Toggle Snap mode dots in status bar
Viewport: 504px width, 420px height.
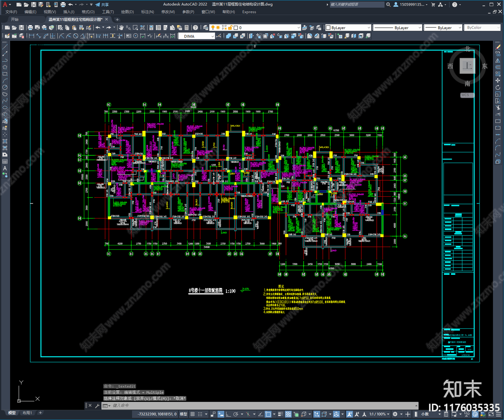200,414
